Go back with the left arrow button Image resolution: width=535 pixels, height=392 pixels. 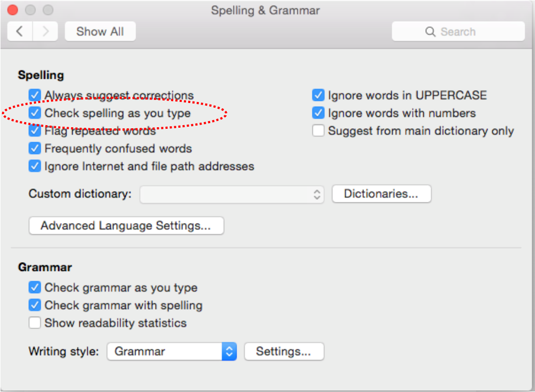pos(20,31)
